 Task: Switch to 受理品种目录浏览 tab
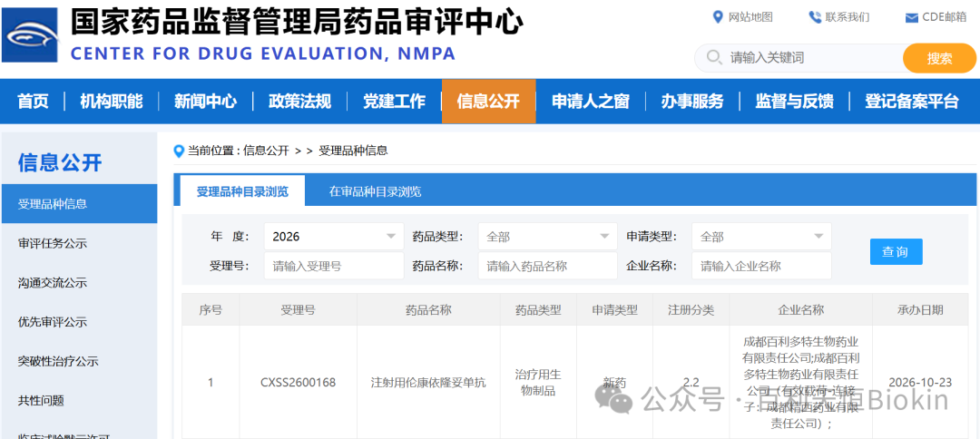click(x=242, y=191)
